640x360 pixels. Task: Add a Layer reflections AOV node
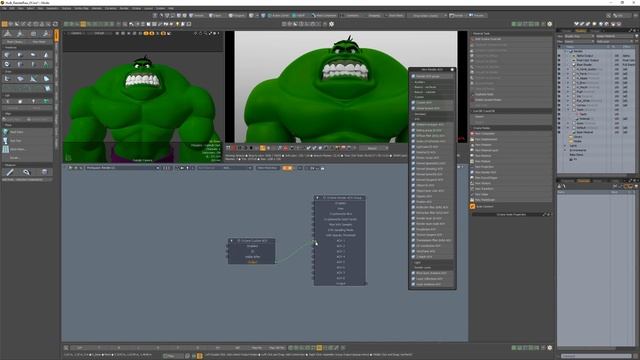[x=432, y=279]
